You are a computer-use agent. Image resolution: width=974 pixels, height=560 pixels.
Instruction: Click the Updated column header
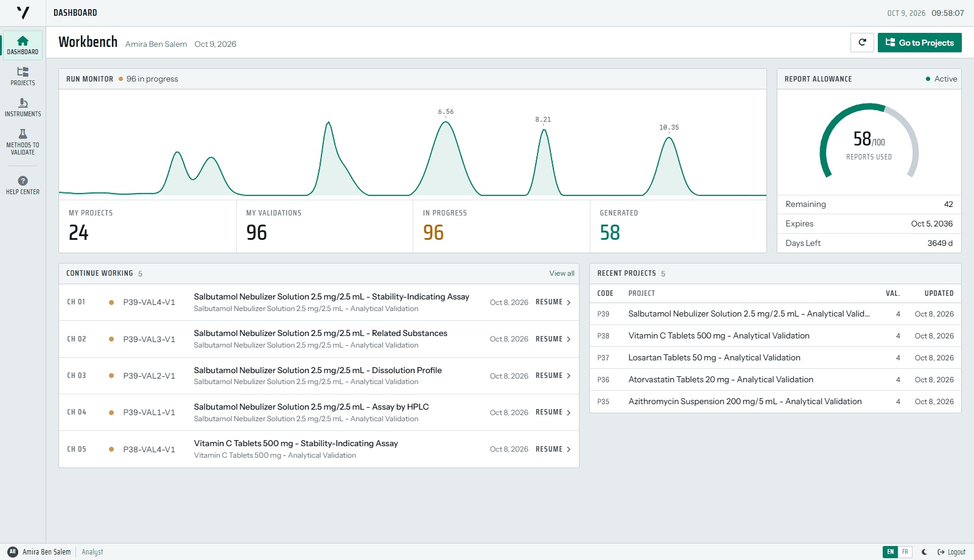pos(939,293)
